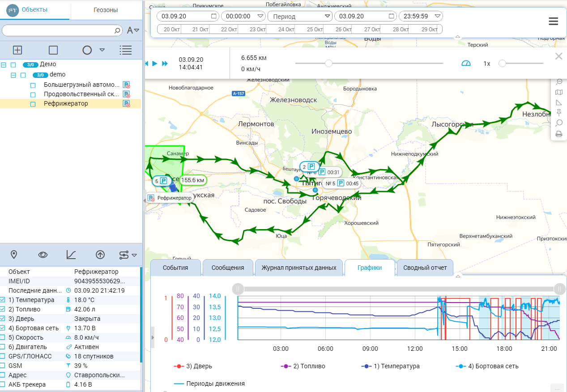Uncheck the 3) Дверь sensor checkbox
567x392 pixels.
point(3,319)
